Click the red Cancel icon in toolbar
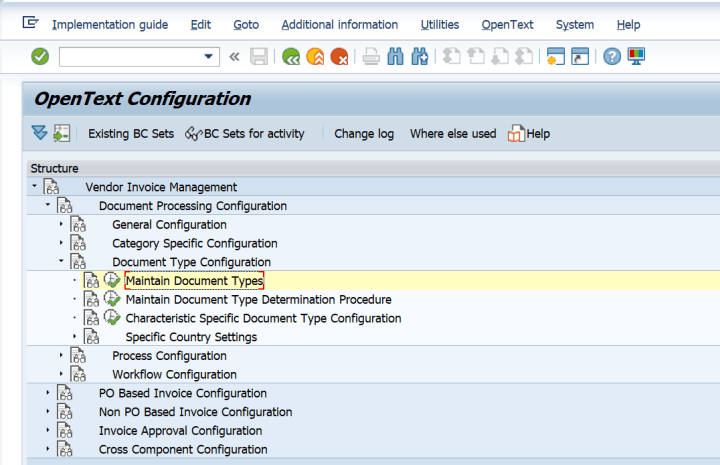The height and width of the screenshot is (465, 720). pyautogui.click(x=339, y=57)
